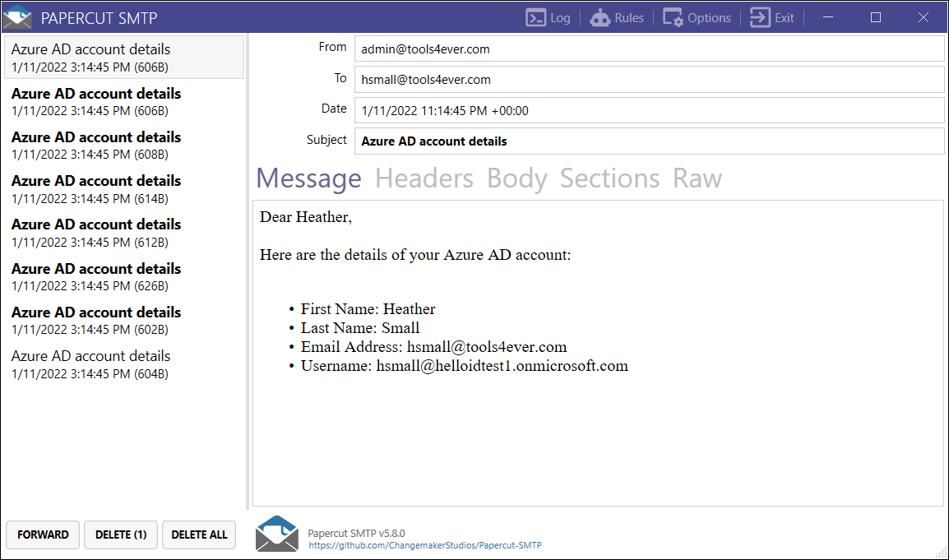949x560 pixels.
Task: Open the Sections tab
Action: pos(609,178)
